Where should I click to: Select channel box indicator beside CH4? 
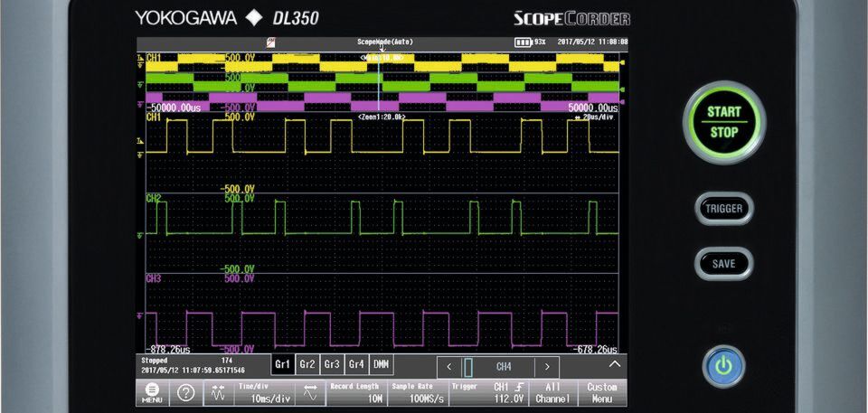point(468,367)
